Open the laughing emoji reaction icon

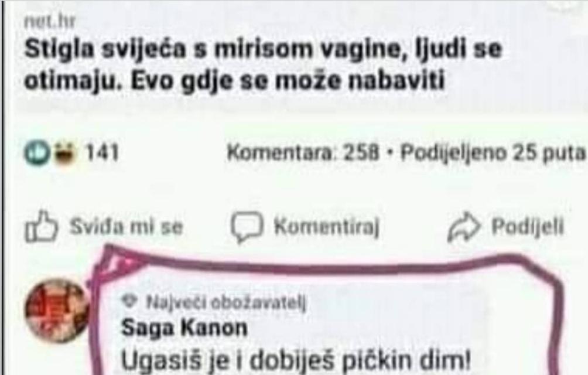(64, 154)
